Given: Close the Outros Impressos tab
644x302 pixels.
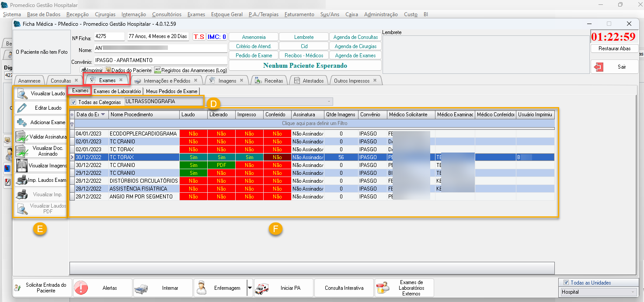Looking at the screenshot, I should click(x=375, y=80).
